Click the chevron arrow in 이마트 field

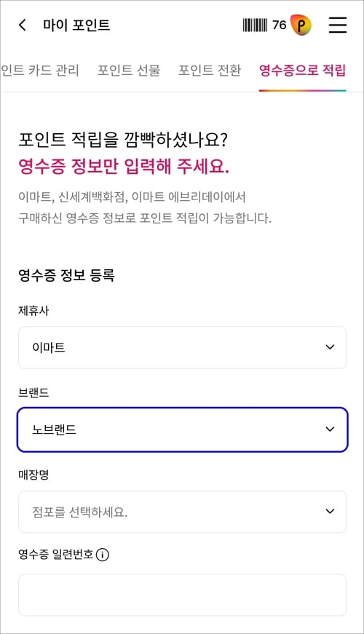330,347
